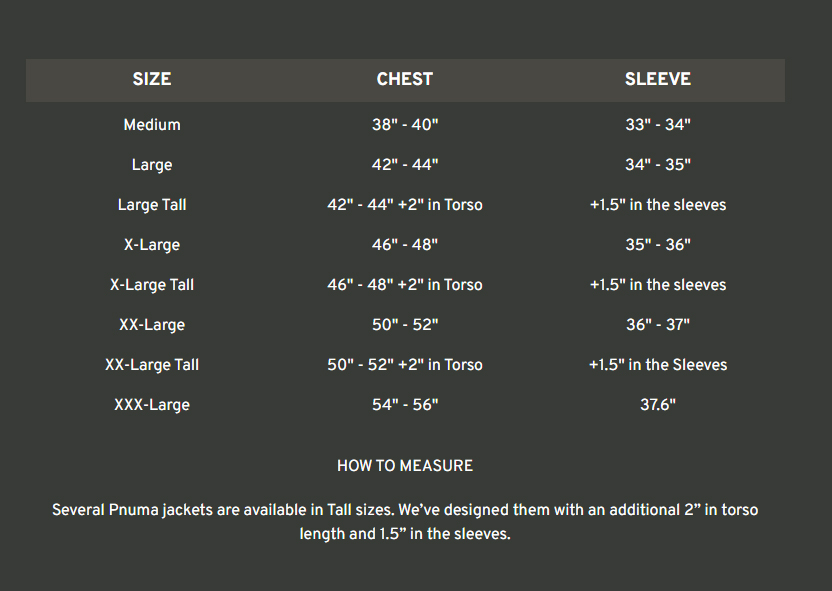This screenshot has width=832, height=591.
Task: Click the Large chest measurement 42" - 44"
Action: [405, 165]
